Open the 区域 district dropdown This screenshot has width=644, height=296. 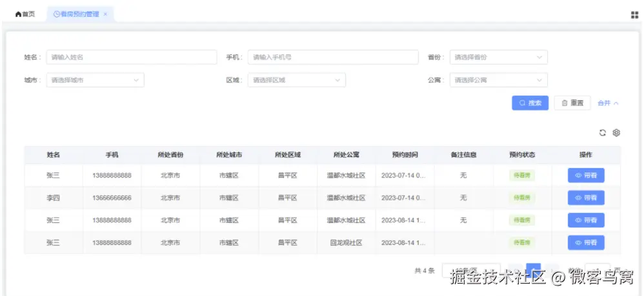point(297,80)
